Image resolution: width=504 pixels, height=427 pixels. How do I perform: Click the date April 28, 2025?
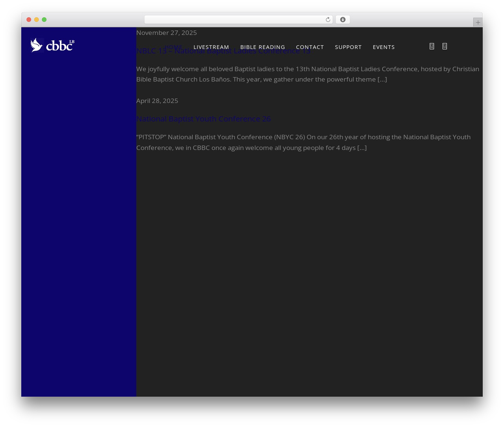(x=157, y=101)
